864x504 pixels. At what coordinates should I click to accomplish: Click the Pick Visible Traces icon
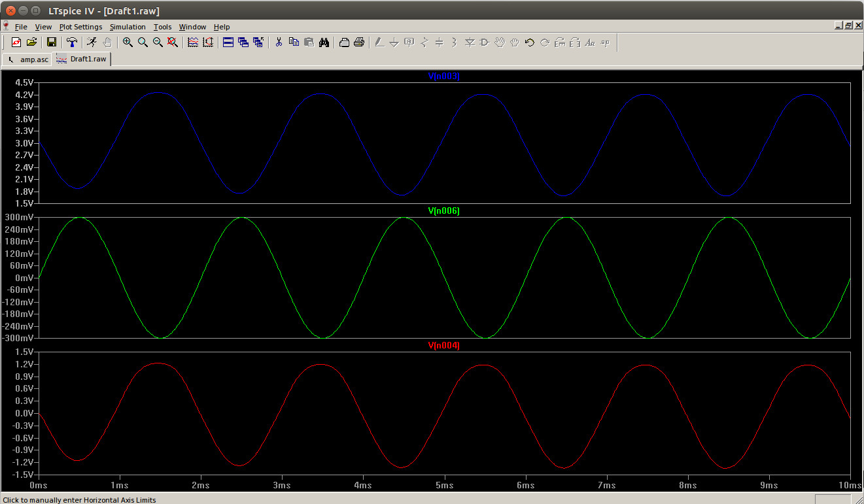tap(193, 42)
